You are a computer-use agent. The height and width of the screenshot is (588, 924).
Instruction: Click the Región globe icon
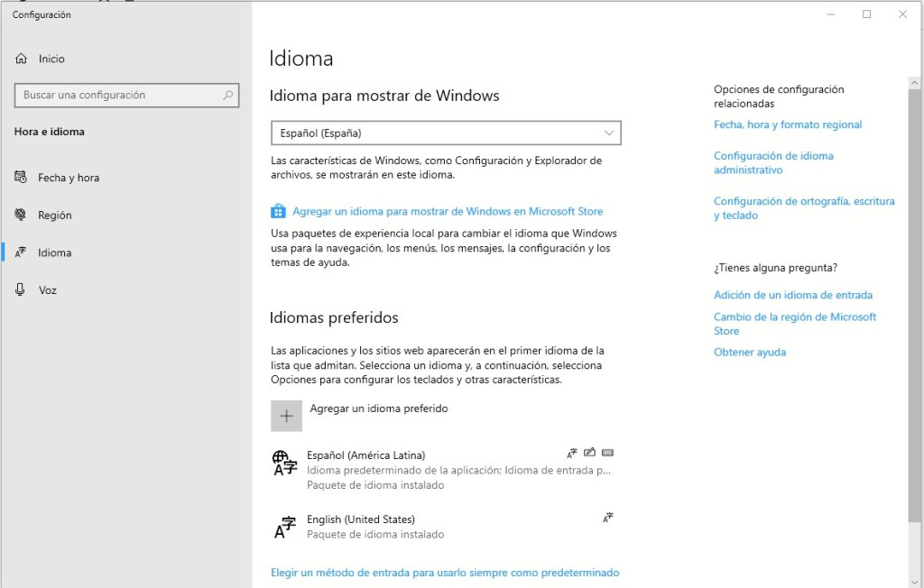pos(22,216)
